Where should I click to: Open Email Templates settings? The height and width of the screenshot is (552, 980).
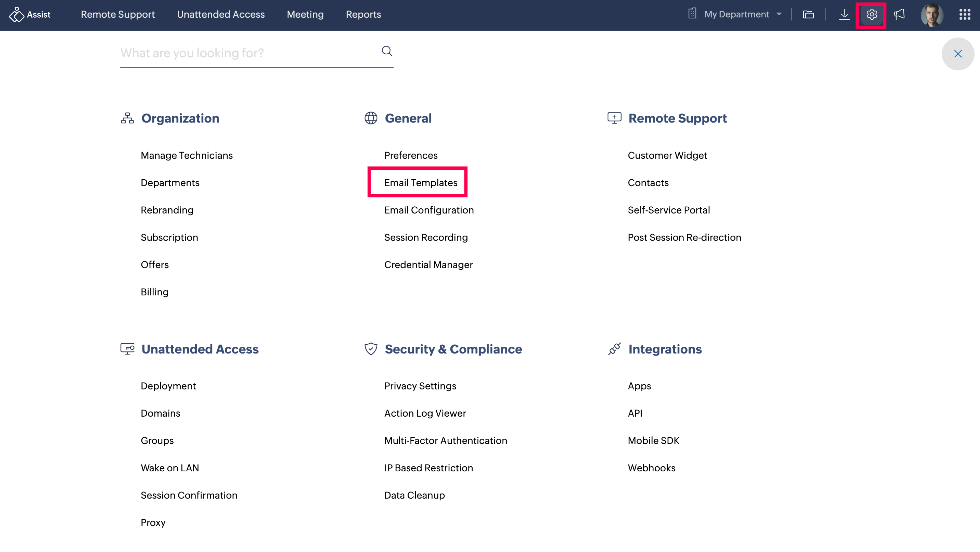click(x=420, y=183)
